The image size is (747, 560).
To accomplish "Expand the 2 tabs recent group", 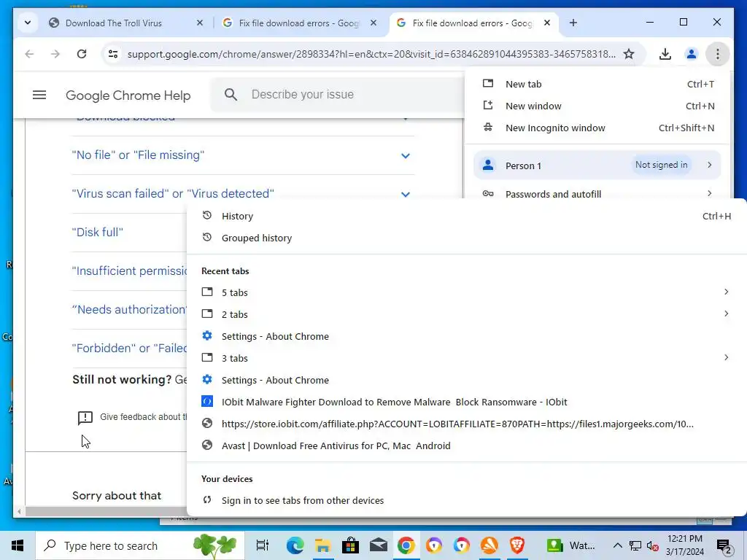I will point(466,314).
